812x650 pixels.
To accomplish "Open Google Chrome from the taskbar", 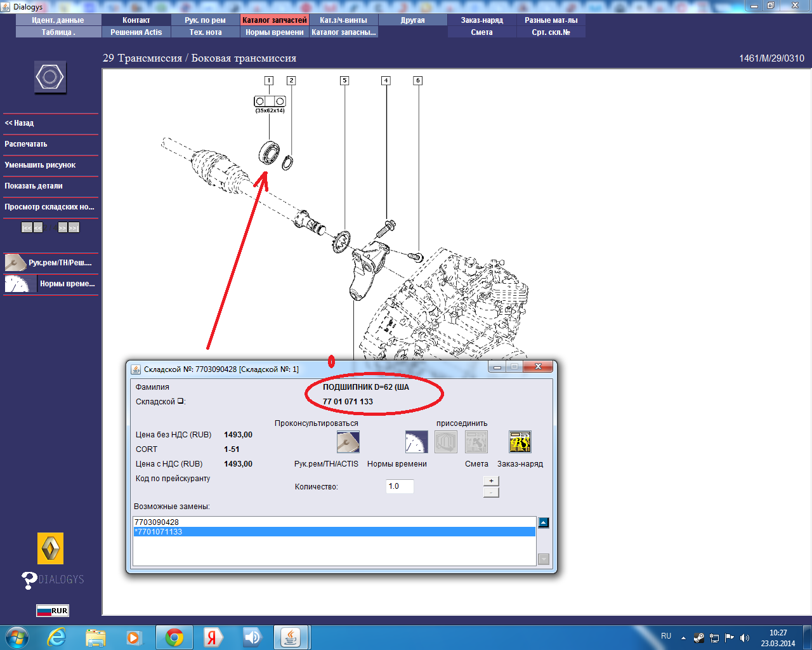I will point(174,637).
